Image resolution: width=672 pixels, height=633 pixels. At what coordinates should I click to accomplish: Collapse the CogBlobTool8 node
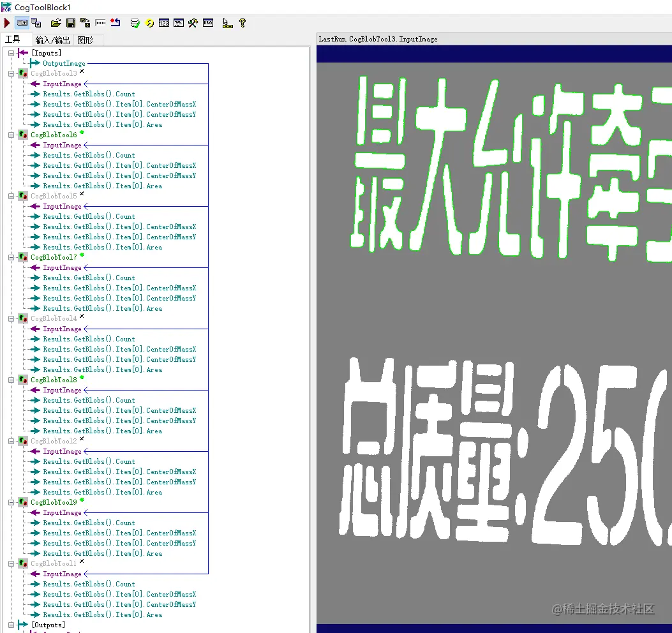(11, 380)
